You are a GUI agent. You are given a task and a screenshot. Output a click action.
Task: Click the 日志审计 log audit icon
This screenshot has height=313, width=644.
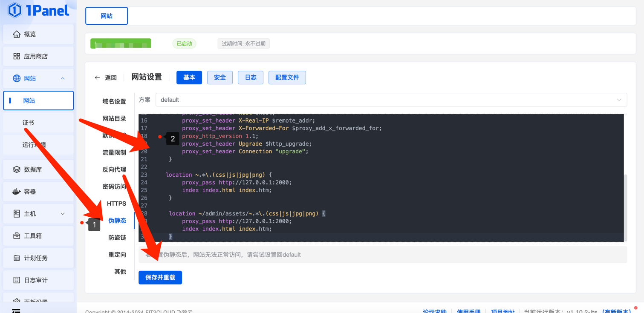point(17,280)
